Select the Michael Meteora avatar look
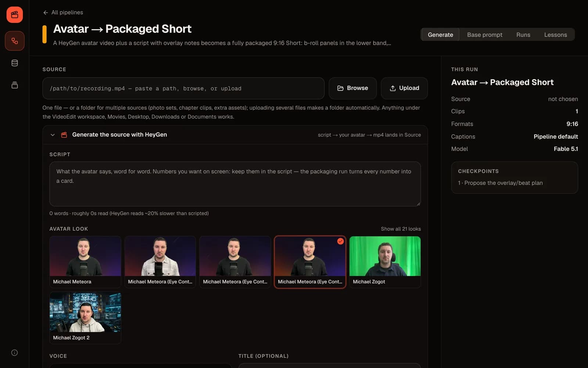Image resolution: width=588 pixels, height=368 pixels. pos(85,262)
